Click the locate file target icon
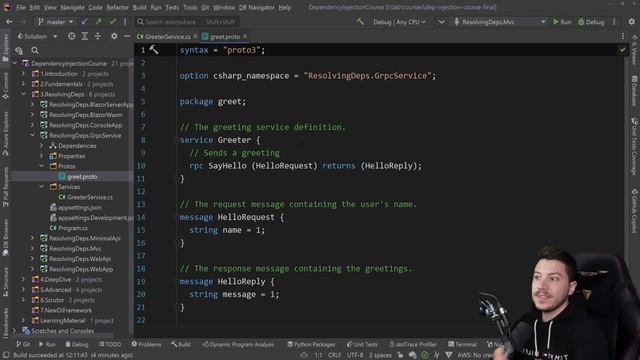Screen dimensions: 640x360 click(x=71, y=36)
